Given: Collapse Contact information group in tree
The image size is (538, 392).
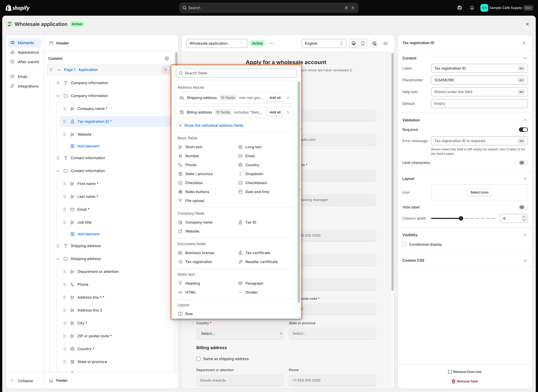Looking at the screenshot, I should pyautogui.click(x=58, y=171).
